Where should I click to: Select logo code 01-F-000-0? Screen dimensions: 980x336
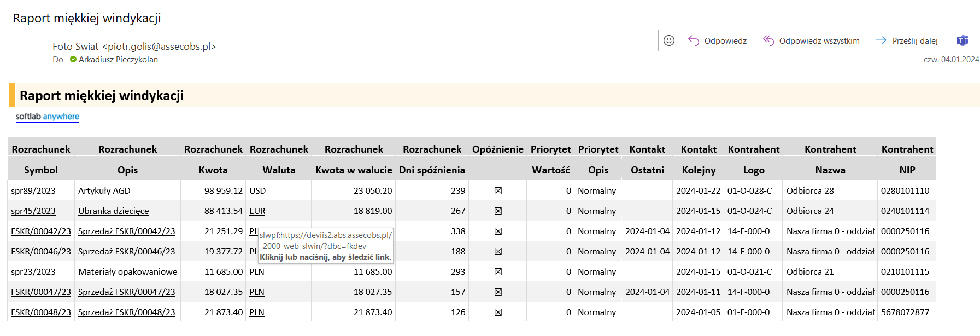tap(748, 312)
